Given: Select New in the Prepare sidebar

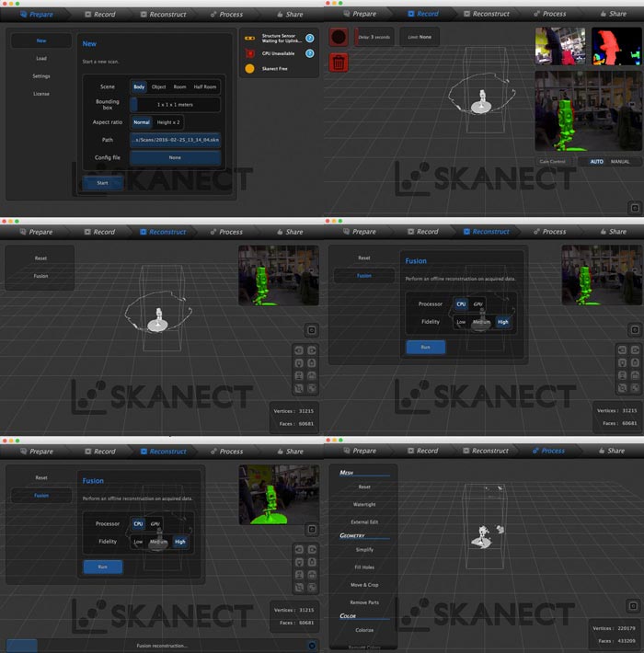Looking at the screenshot, I should [x=41, y=40].
